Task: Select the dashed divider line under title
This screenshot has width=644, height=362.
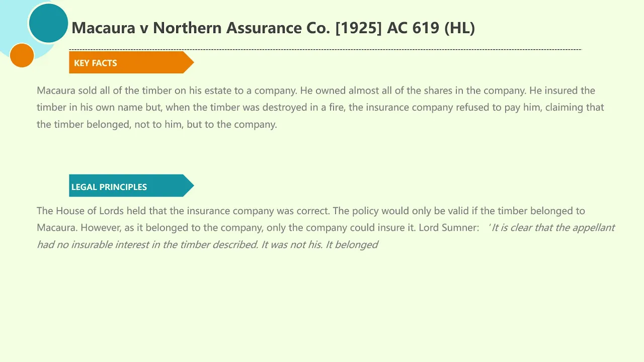Action: 325,49
